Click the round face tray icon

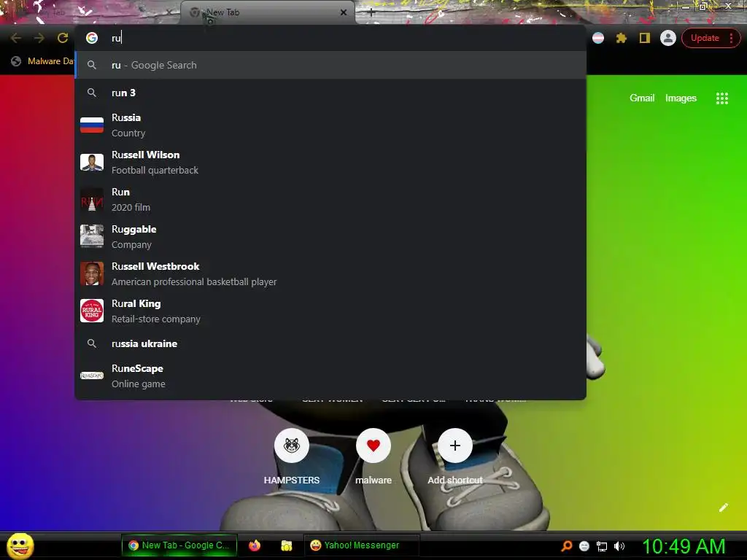pos(584,546)
